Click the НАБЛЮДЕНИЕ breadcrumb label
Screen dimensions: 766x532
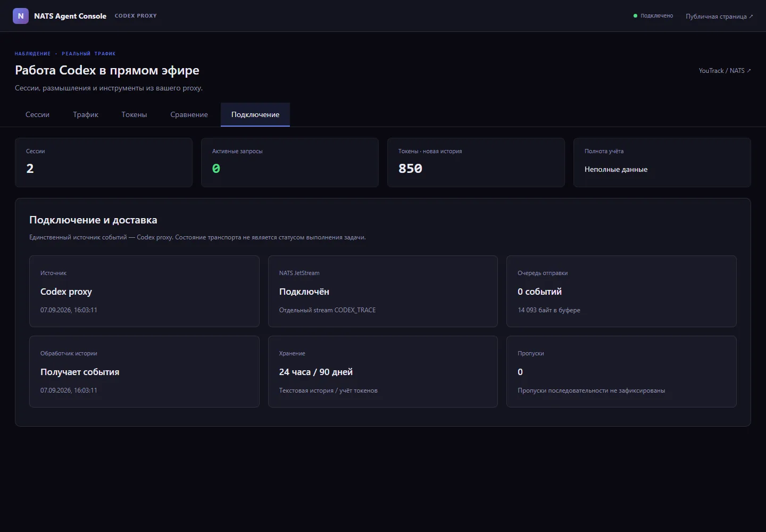click(x=32, y=54)
